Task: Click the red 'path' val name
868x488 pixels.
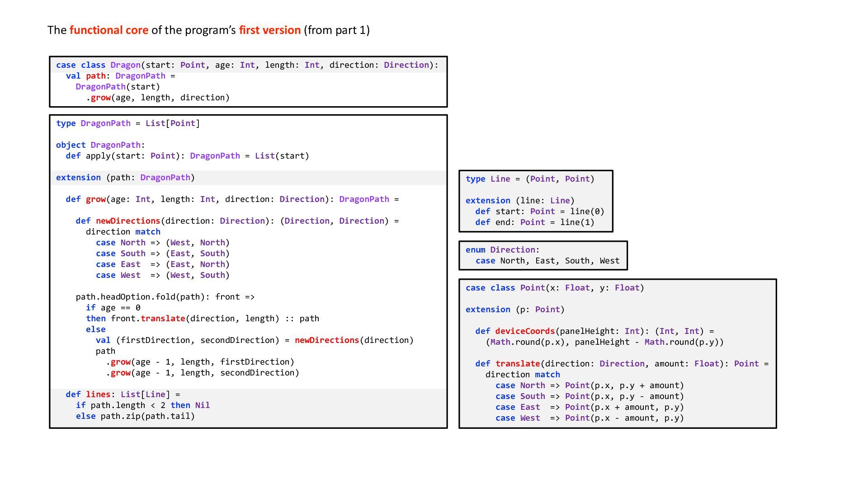Action: point(95,76)
